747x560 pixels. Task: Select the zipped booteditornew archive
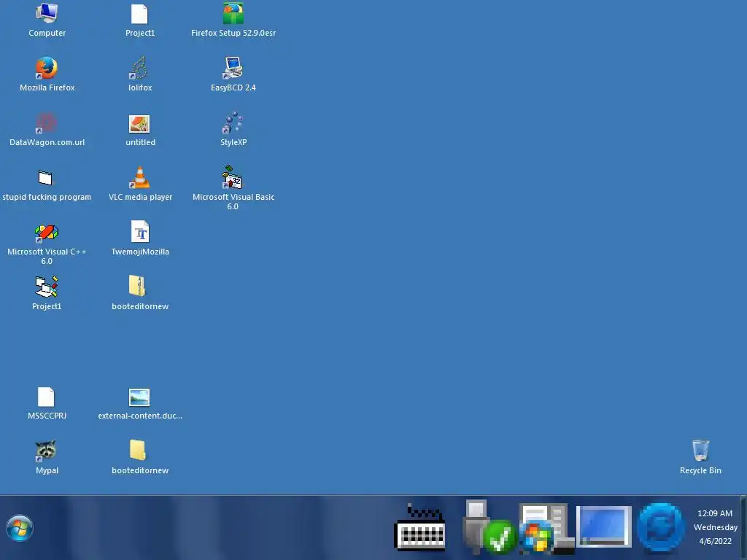(x=139, y=293)
